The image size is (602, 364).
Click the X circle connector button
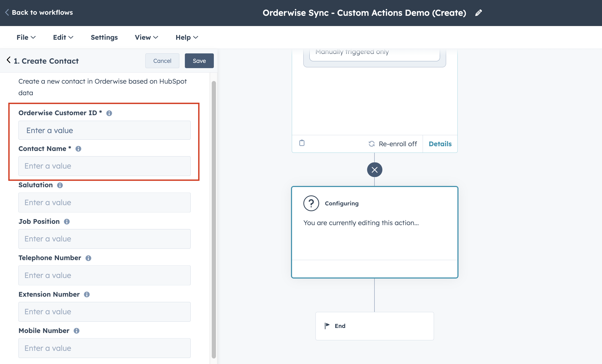[374, 170]
